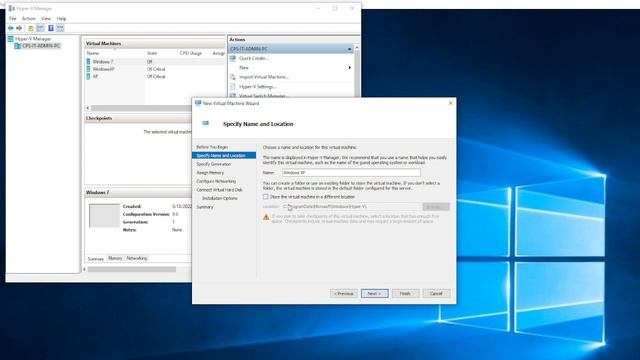Click the Windows 7 VM preview thumbnail

[104, 216]
